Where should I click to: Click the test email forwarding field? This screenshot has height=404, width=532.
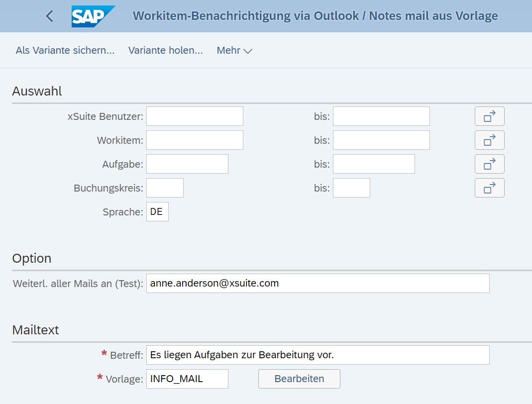point(317,283)
